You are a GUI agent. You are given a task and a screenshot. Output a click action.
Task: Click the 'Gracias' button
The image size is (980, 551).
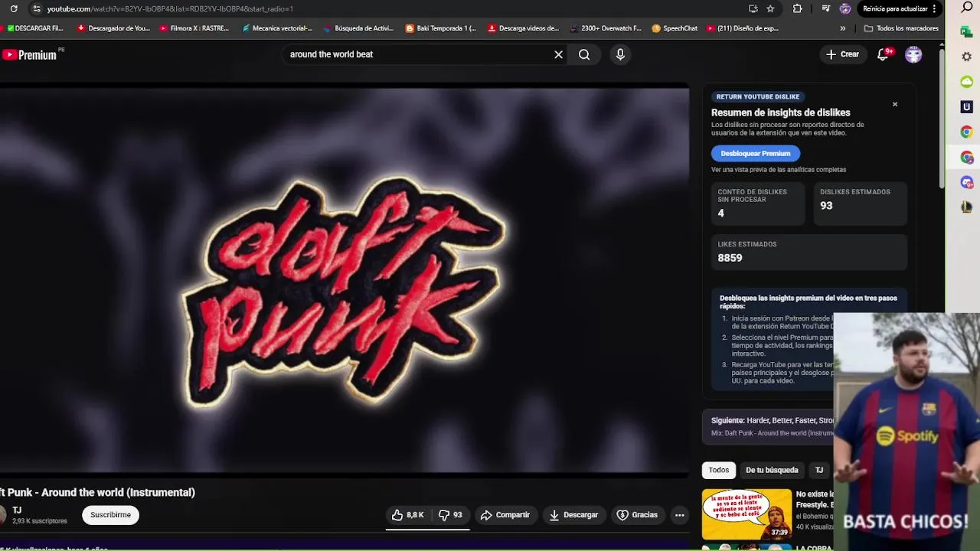click(x=637, y=515)
